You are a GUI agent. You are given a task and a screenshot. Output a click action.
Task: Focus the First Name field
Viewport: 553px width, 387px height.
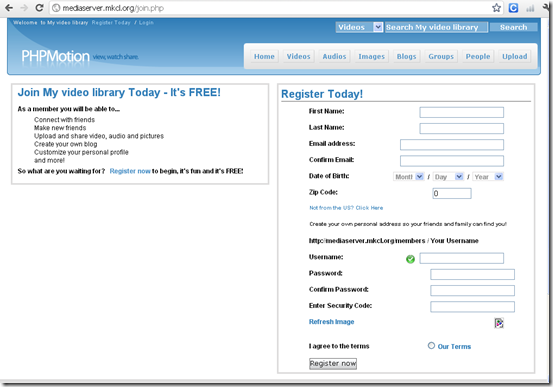462,113
